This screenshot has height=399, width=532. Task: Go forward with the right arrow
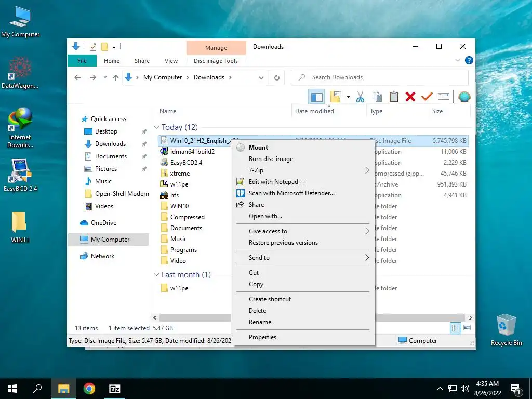pos(92,77)
